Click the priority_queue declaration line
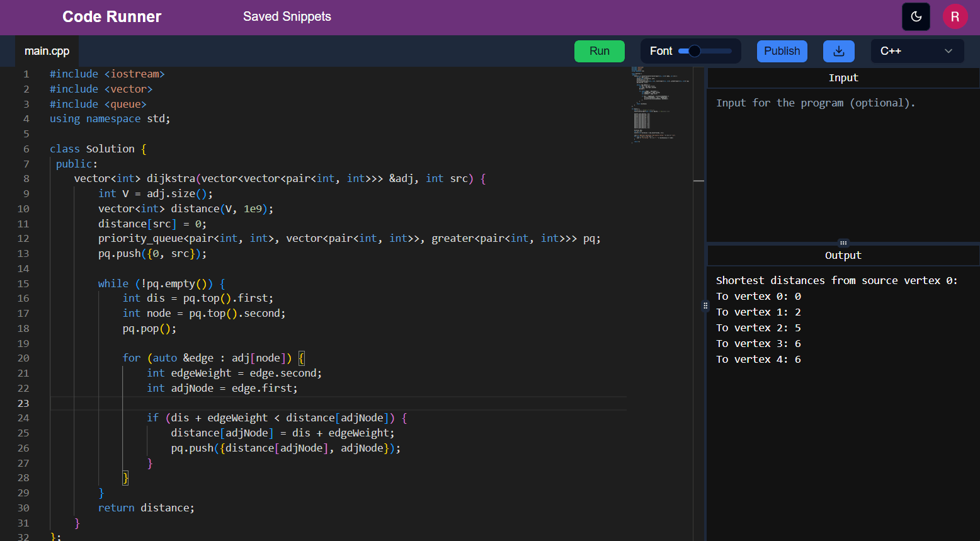 350,238
